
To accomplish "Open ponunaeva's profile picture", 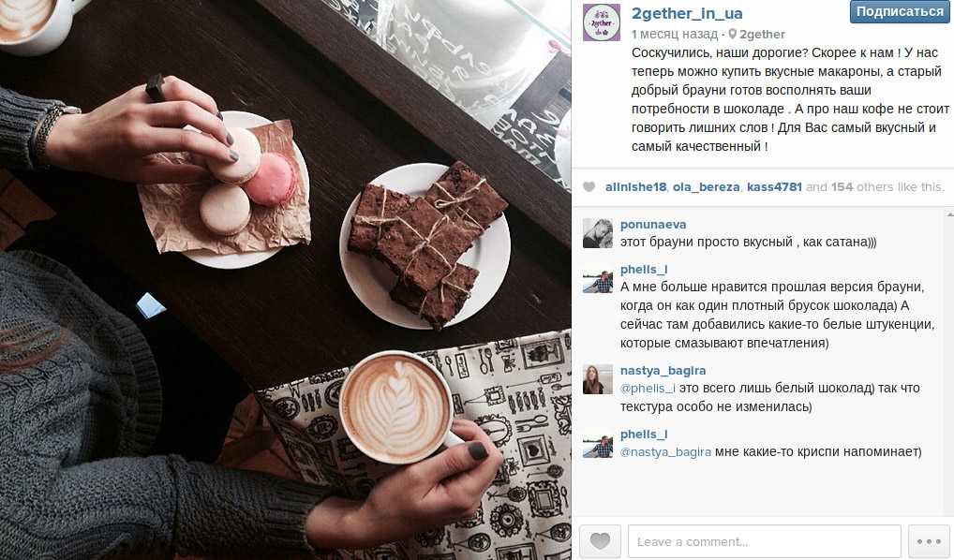I will coord(598,233).
